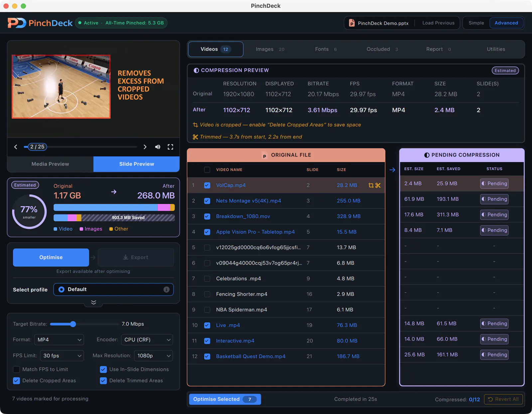
Task: Click Load Previous
Action: point(438,23)
